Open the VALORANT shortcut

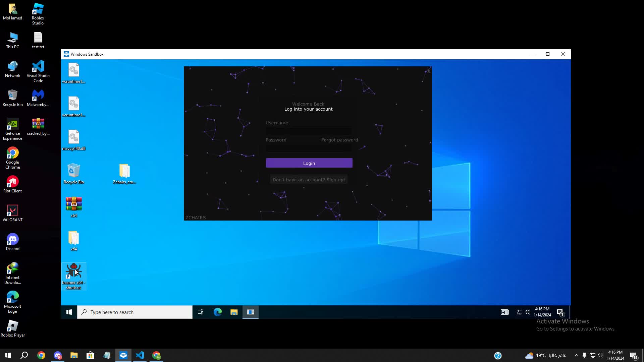tap(12, 211)
